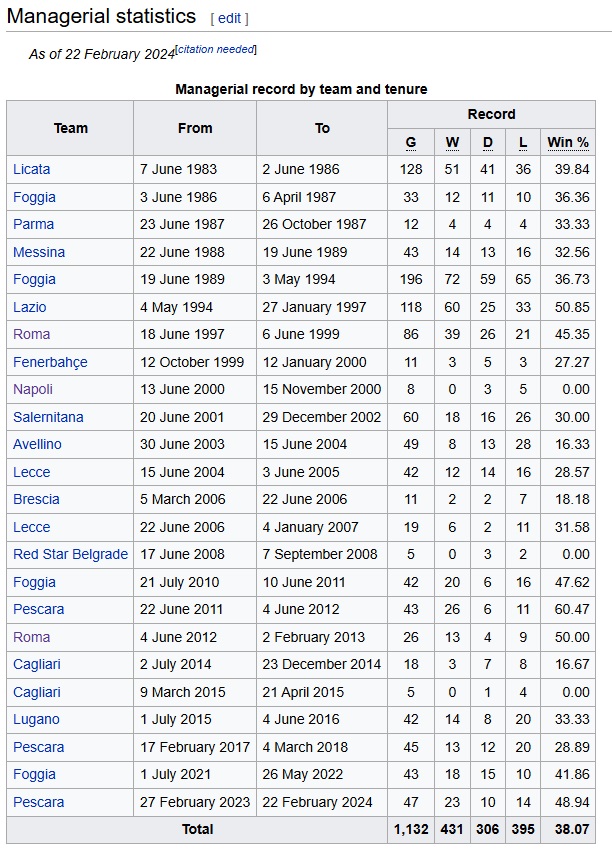612x856 pixels.
Task: Open Roma link in 18 June 1997 row
Action: (x=32, y=334)
